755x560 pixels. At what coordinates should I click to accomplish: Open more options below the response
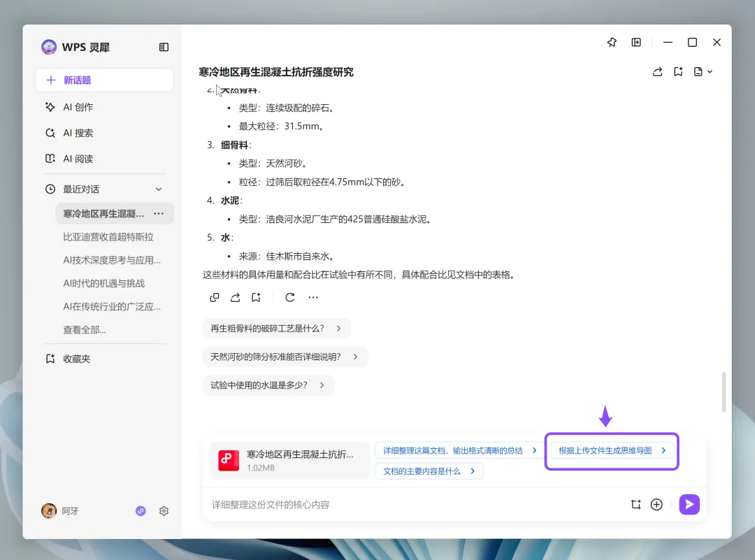click(313, 298)
